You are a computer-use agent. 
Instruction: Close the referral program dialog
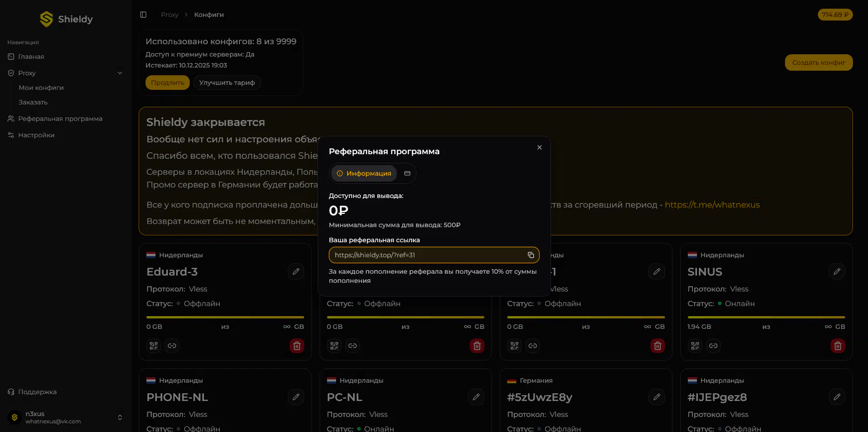click(x=540, y=147)
